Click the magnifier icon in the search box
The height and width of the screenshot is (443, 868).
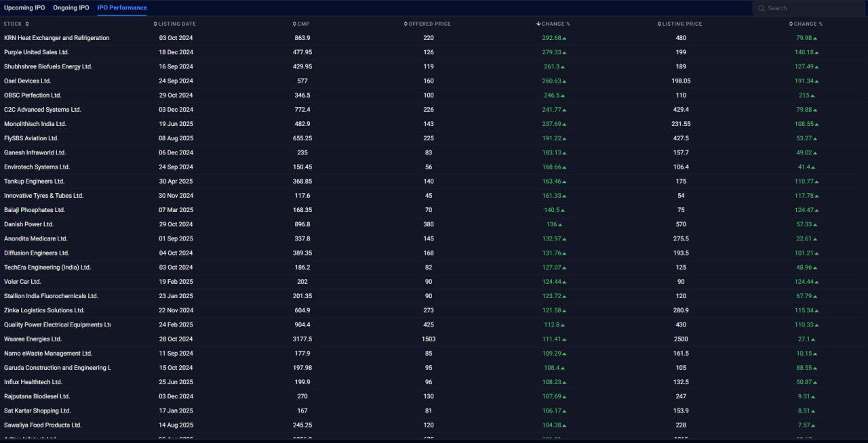pyautogui.click(x=762, y=8)
